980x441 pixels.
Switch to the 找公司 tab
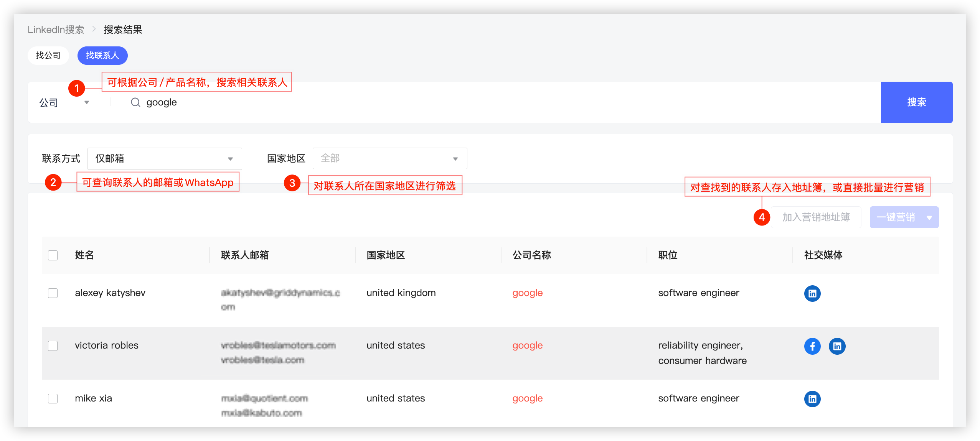point(48,56)
